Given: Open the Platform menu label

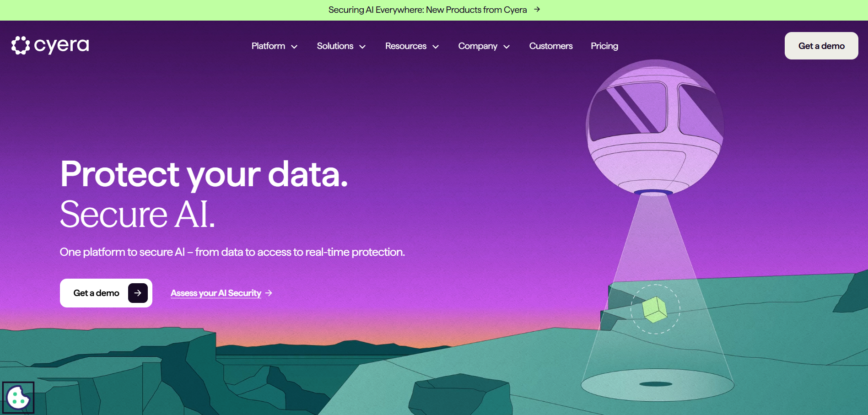Looking at the screenshot, I should click(x=268, y=46).
